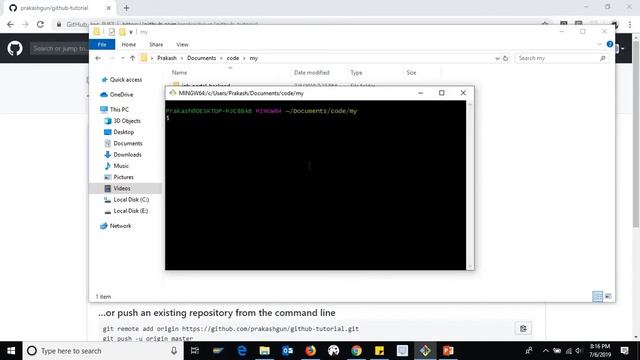Click the search magnifier in File Explorer
The width and height of the screenshot is (640, 360).
602,58
